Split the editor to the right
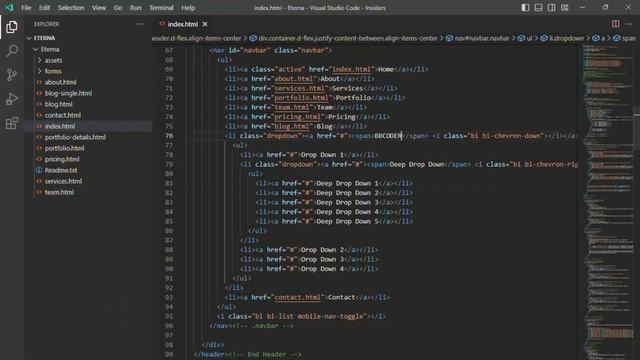Screen dimensions: 640x360 click(x=616, y=24)
